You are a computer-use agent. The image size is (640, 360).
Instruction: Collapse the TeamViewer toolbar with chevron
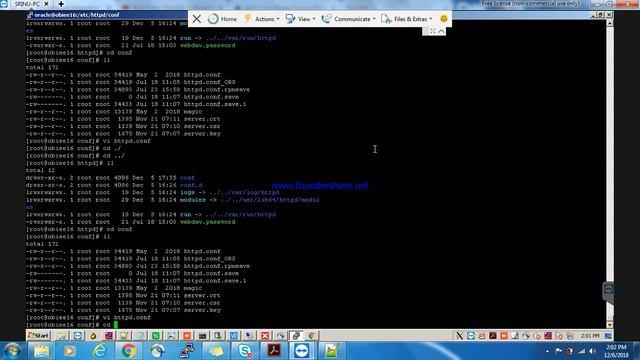(441, 31)
